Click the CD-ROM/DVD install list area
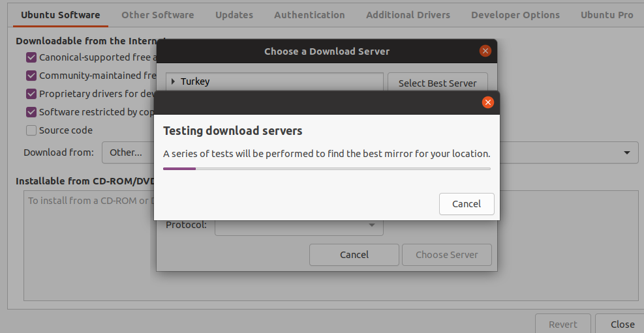Screen dimensions: 644x333 [331, 246]
